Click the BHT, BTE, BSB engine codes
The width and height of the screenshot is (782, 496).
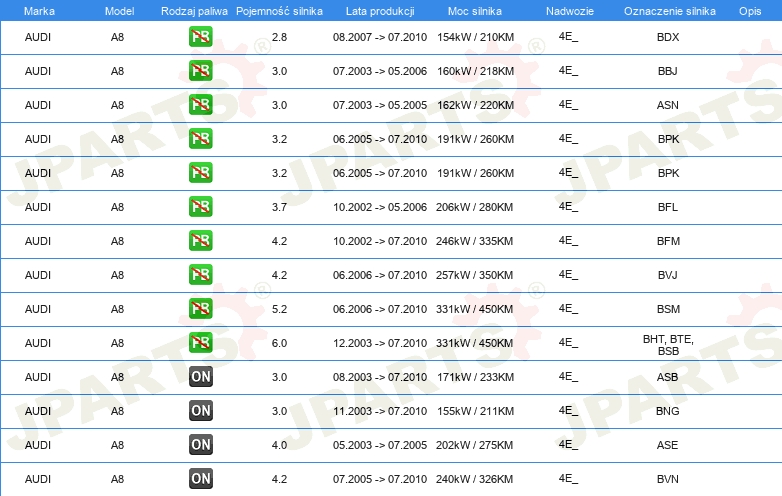point(668,345)
